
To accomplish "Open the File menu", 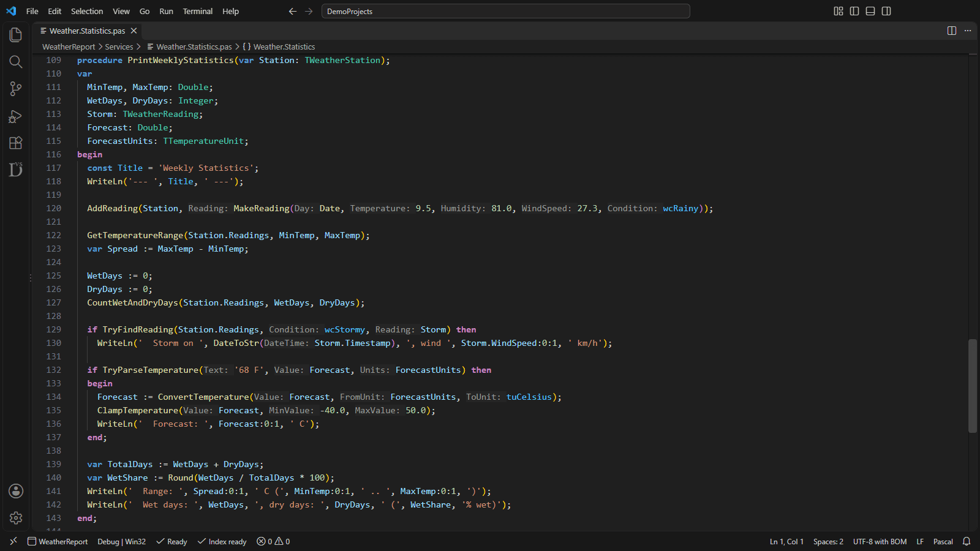I will 32,11.
